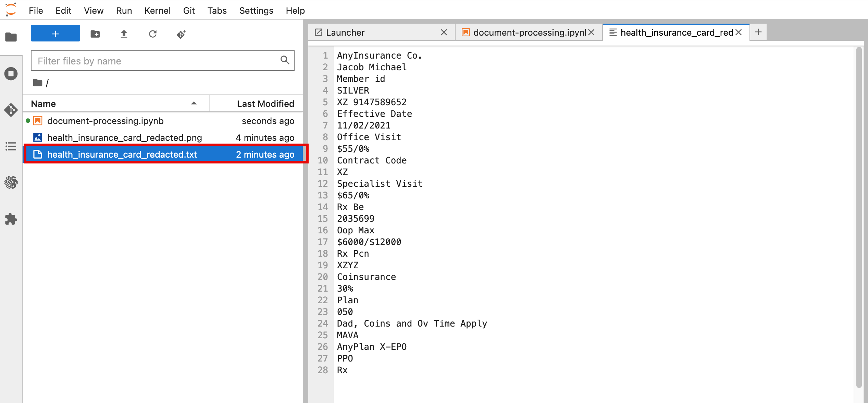Open the Git sidebar panel
Viewport: 868px width, 403px height.
(x=11, y=110)
